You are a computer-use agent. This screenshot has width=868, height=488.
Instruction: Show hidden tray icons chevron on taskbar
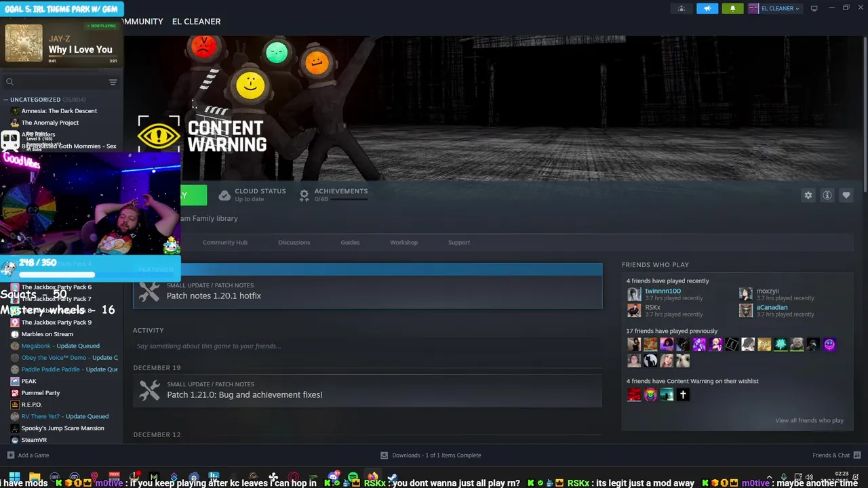769,478
